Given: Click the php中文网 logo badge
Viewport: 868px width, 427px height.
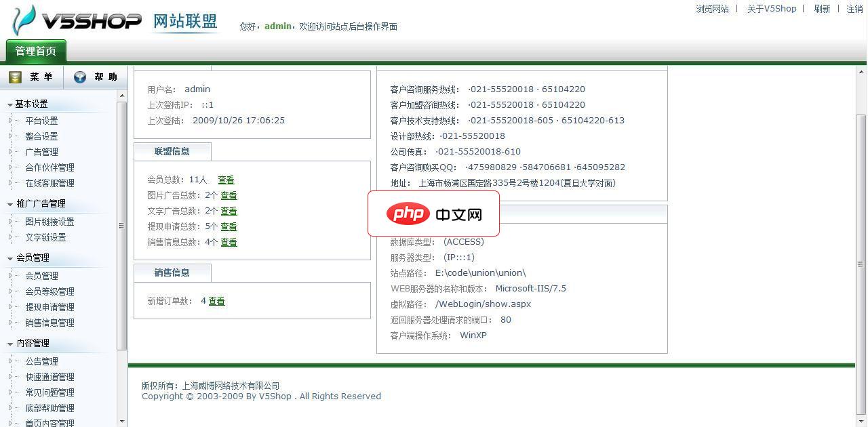Looking at the screenshot, I should coord(433,213).
